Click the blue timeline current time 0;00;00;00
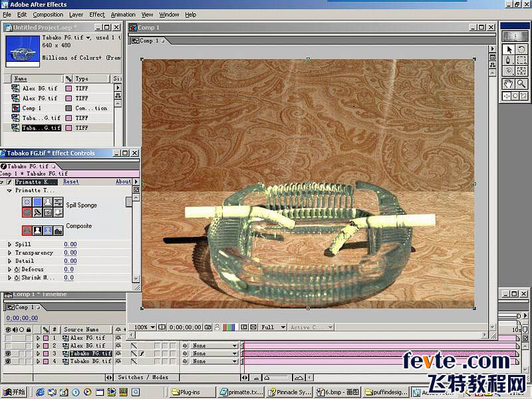This screenshot has height=399, width=532. point(22,319)
